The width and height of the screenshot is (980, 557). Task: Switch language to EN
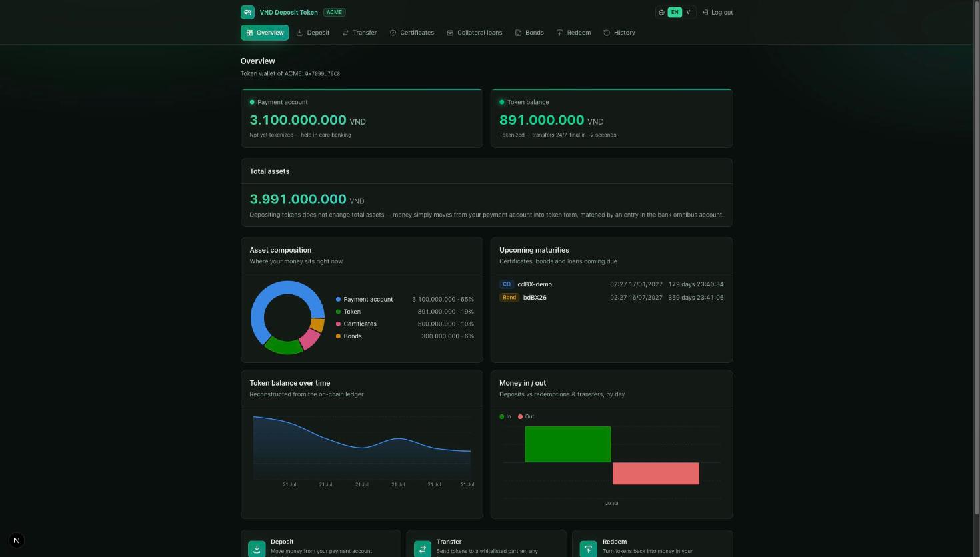[675, 12]
